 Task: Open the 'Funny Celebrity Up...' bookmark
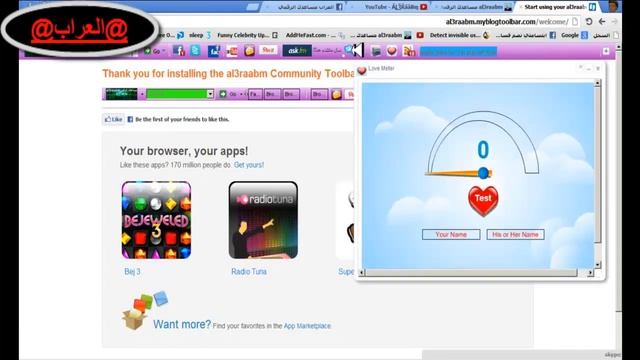tap(247, 36)
